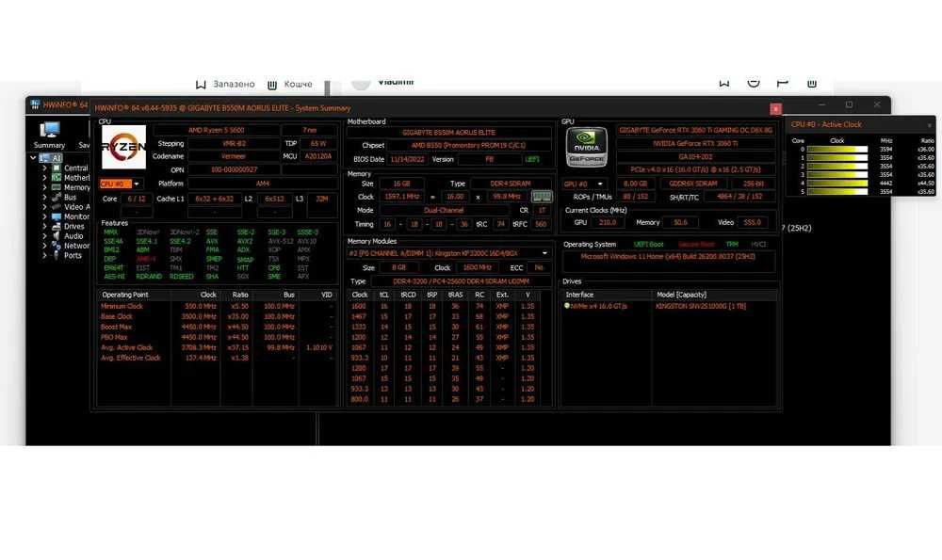942x560 pixels.
Task: Click the Secure Boot indicator text
Action: click(696, 245)
